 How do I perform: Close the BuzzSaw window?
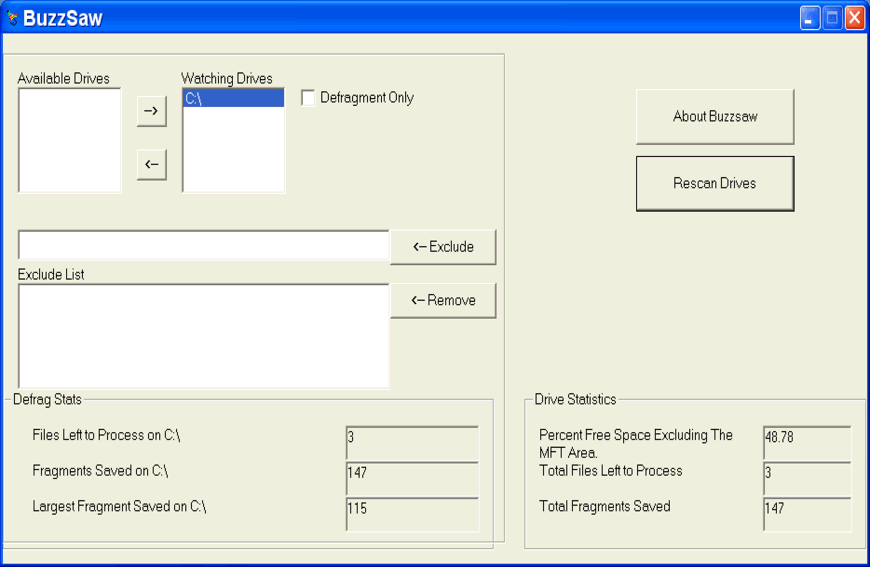click(x=854, y=18)
